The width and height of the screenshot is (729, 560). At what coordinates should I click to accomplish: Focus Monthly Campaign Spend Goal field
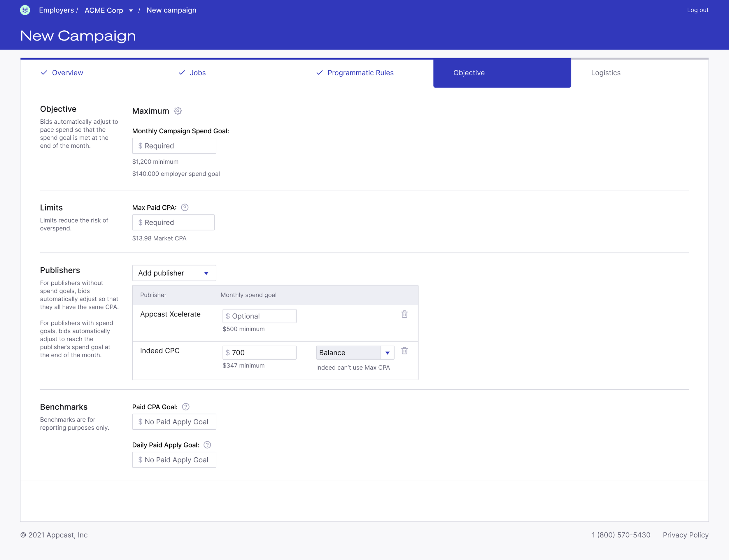point(174,146)
